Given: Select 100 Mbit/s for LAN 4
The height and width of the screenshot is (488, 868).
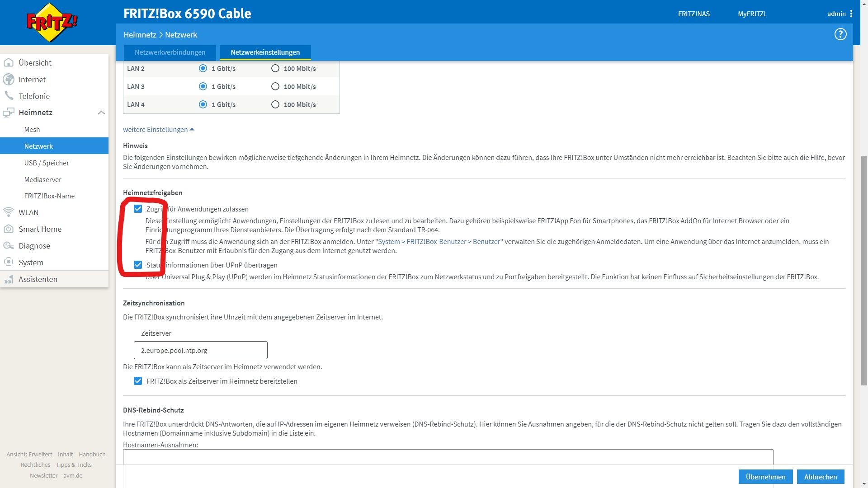Looking at the screenshot, I should (x=275, y=104).
